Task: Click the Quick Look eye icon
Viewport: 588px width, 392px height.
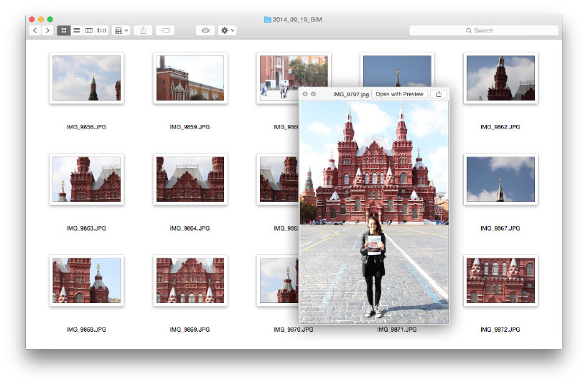Action: click(205, 30)
